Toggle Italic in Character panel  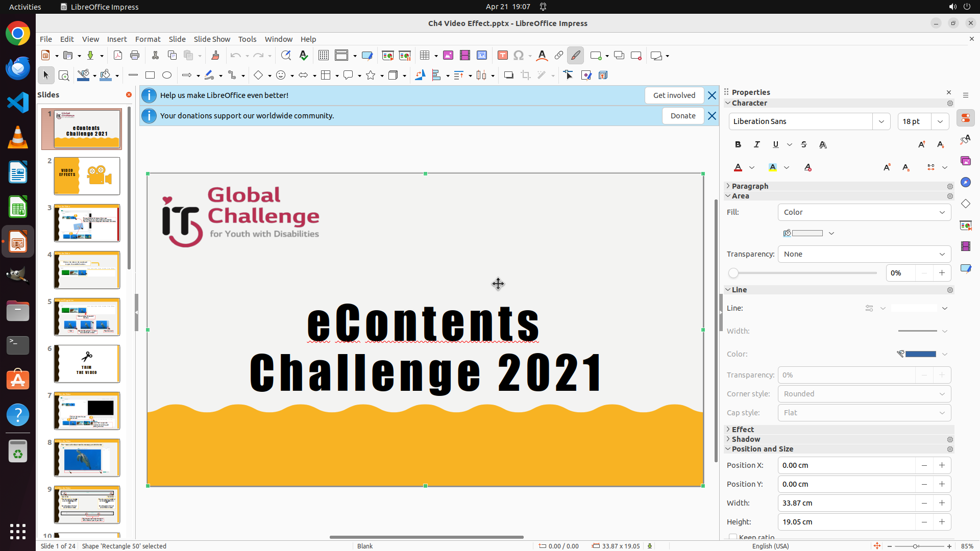tap(756, 145)
